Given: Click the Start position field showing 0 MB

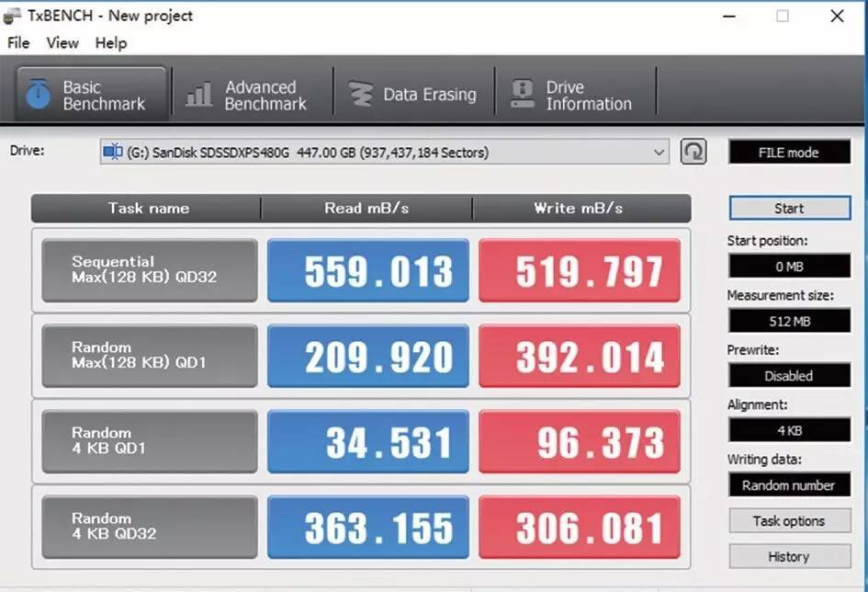Looking at the screenshot, I should tap(788, 266).
